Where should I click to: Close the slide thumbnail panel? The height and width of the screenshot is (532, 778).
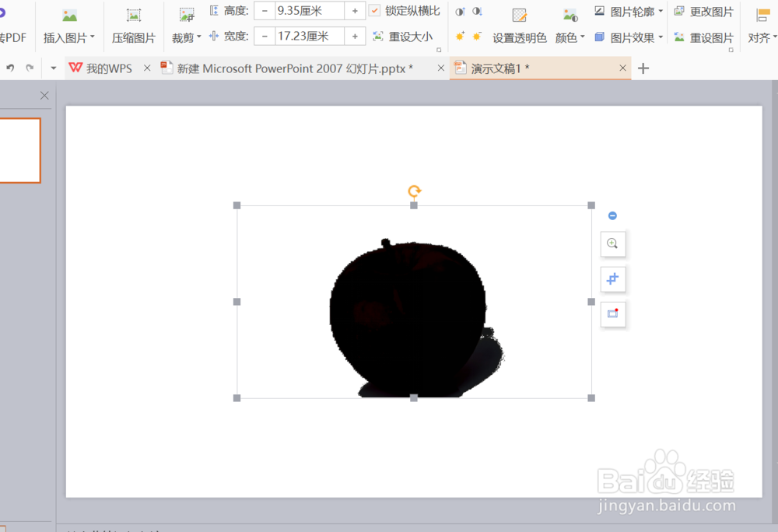44,95
